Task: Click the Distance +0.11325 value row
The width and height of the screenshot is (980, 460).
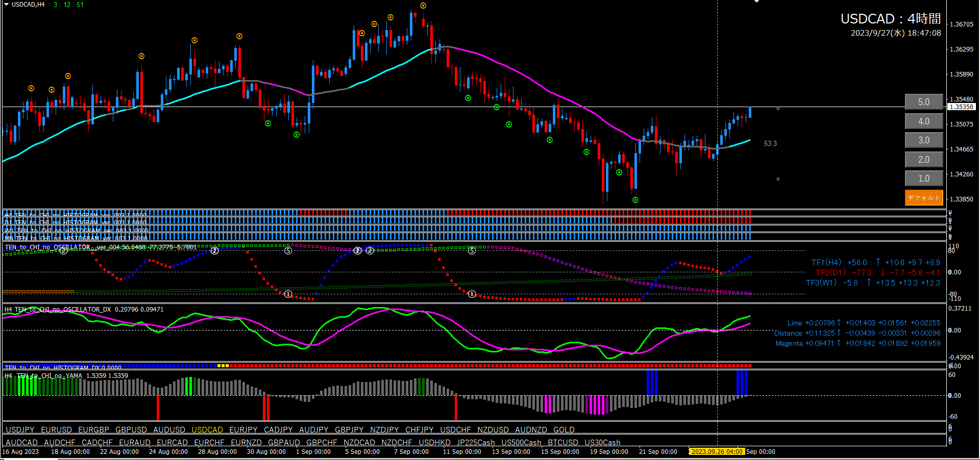Action: [857, 333]
